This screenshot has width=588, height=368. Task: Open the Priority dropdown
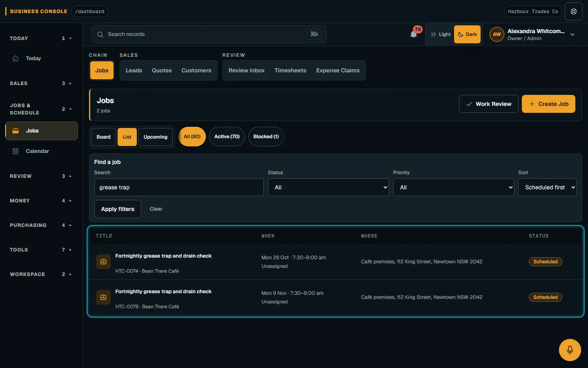454,187
